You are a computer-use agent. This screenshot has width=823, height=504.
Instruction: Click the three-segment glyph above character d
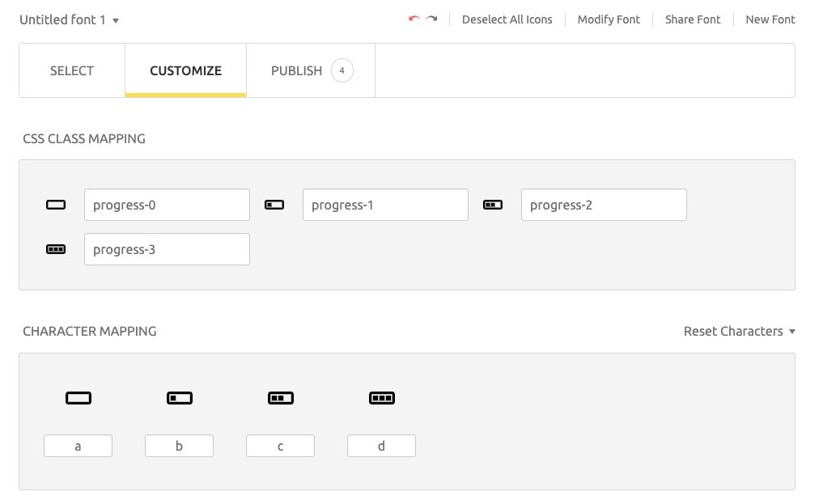pyautogui.click(x=381, y=397)
